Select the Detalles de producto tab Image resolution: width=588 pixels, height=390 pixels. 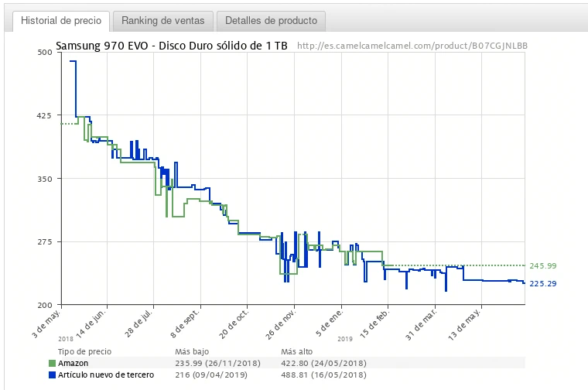point(271,21)
